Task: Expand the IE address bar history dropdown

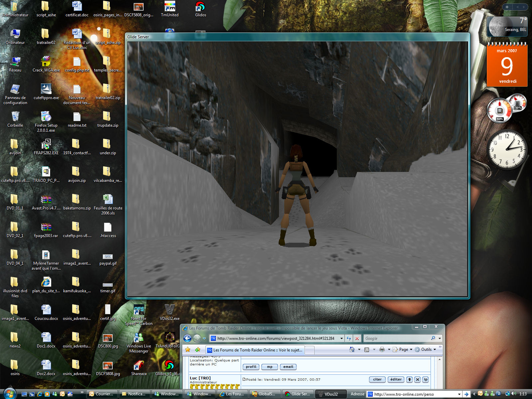Action: pyautogui.click(x=341, y=338)
